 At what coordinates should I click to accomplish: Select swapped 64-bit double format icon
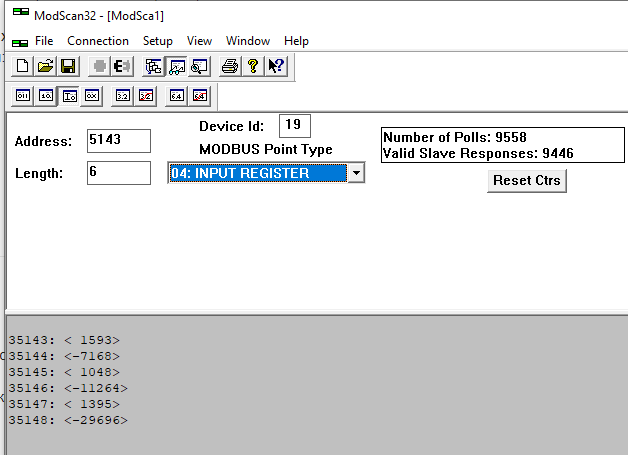click(199, 96)
